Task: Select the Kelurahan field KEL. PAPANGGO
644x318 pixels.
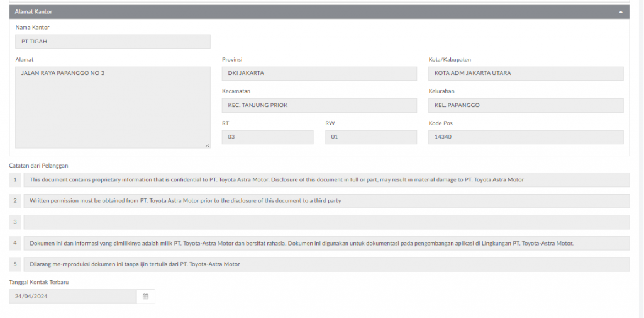Action: click(526, 105)
